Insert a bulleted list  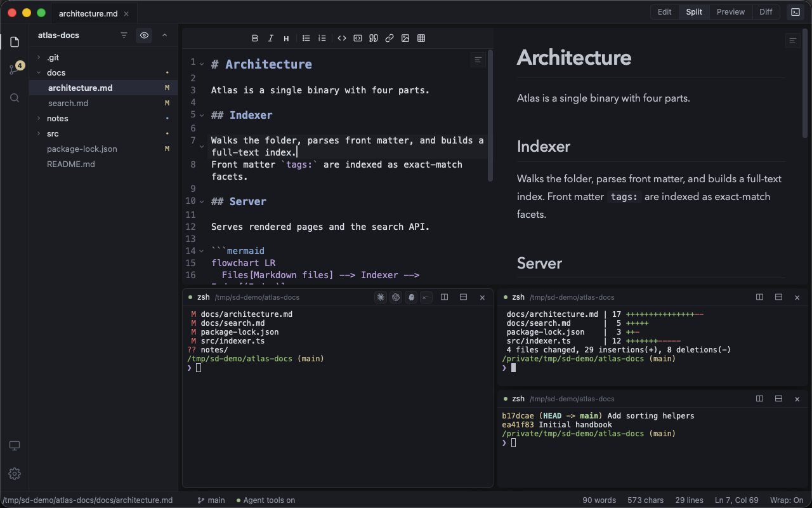pyautogui.click(x=306, y=38)
